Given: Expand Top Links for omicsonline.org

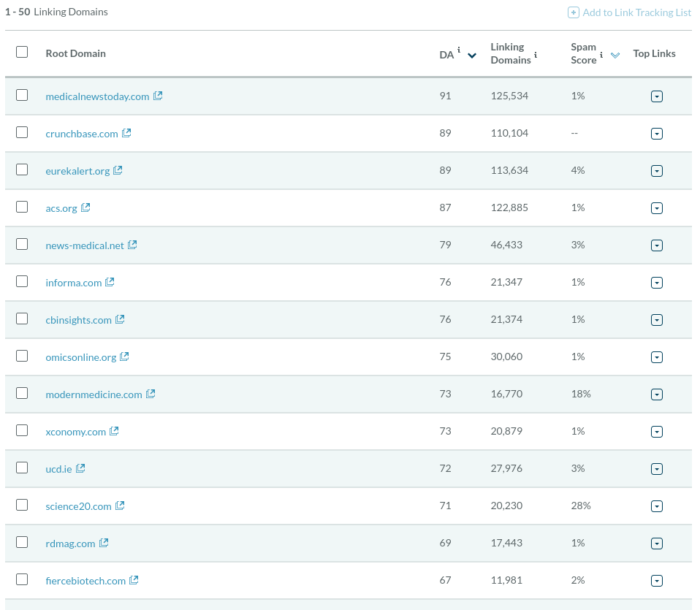Looking at the screenshot, I should 657,357.
